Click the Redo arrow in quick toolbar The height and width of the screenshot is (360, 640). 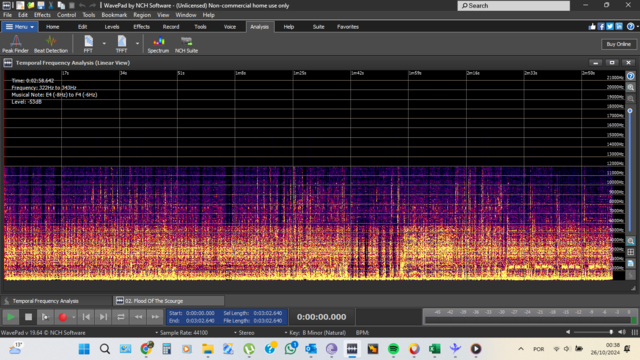point(93,5)
